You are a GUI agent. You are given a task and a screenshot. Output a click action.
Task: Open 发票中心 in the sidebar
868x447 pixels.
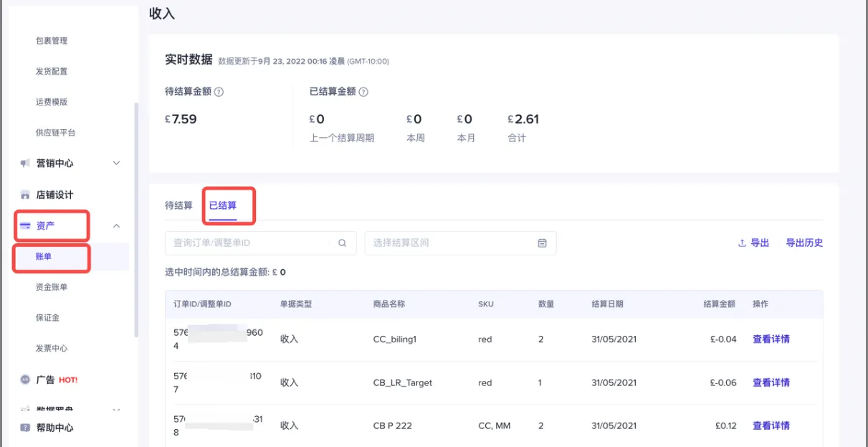coord(52,349)
